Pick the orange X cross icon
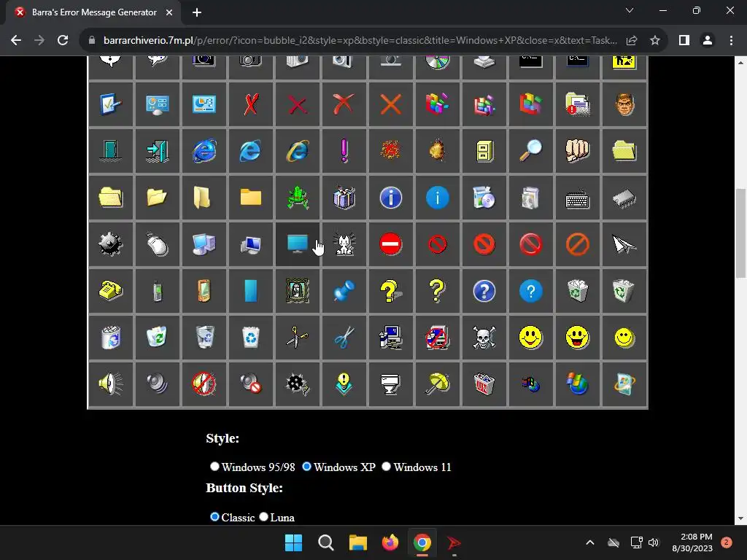 [x=391, y=104]
